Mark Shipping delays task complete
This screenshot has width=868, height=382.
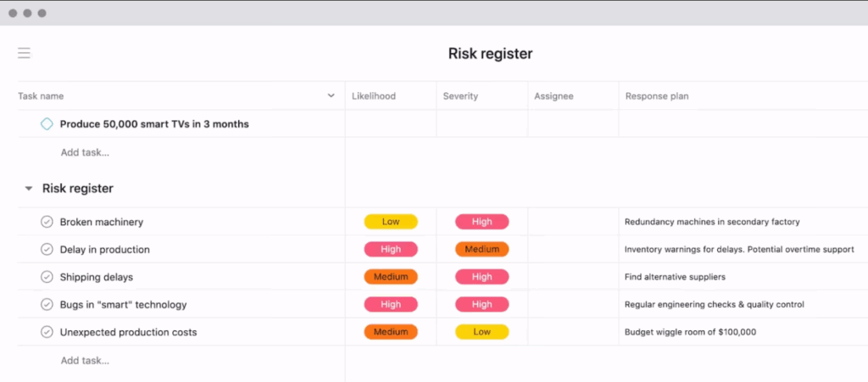[47, 277]
